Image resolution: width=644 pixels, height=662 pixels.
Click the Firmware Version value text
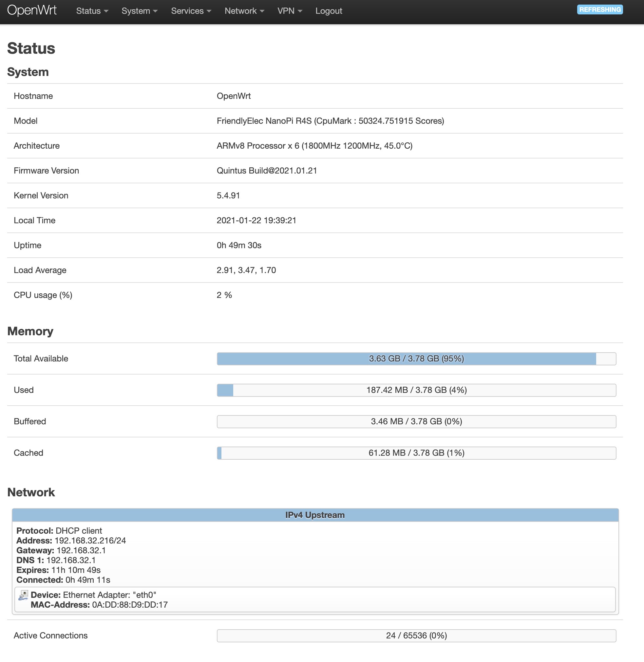click(x=267, y=170)
